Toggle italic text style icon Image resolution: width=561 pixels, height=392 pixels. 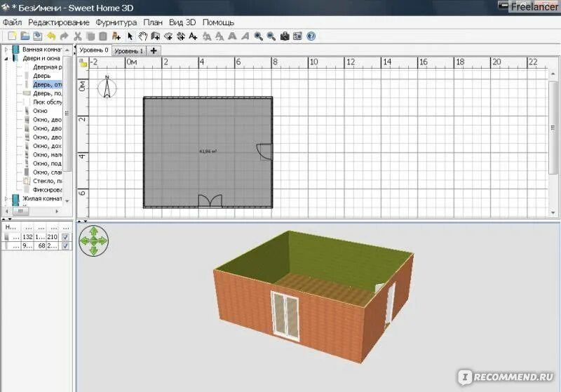[245, 36]
